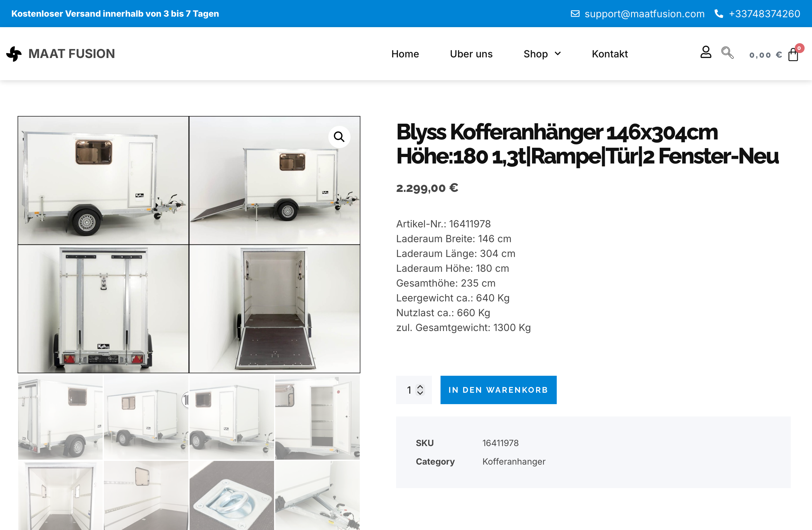The width and height of the screenshot is (812, 530).
Task: Select thumbnail of interior wall with window
Action: pos(146,495)
